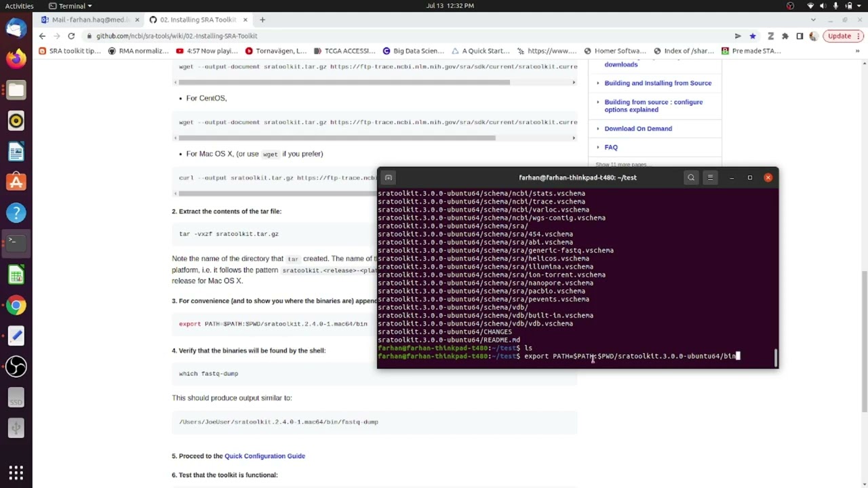Open the clock and calendar panel
This screenshot has width=868, height=488.
pos(450,6)
